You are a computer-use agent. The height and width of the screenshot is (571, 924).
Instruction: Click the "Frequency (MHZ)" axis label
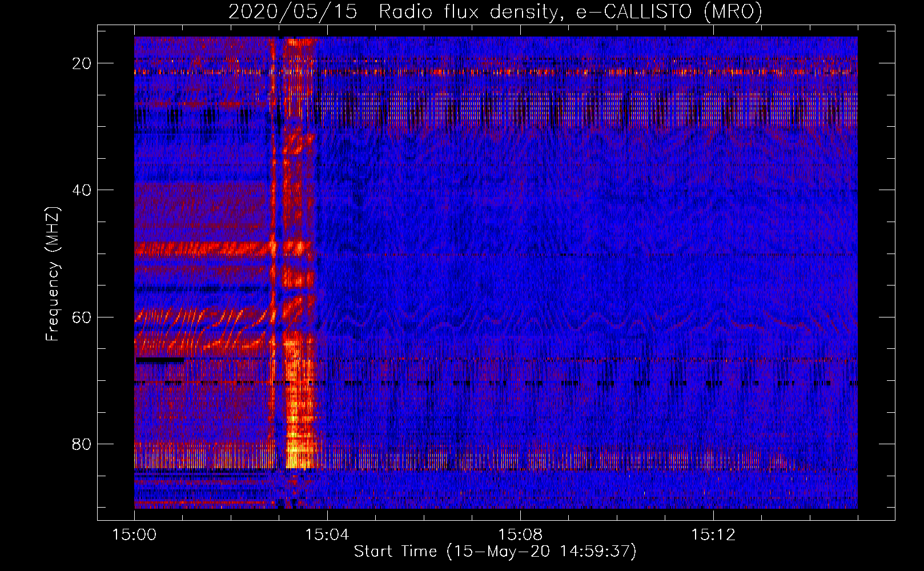coord(53,274)
